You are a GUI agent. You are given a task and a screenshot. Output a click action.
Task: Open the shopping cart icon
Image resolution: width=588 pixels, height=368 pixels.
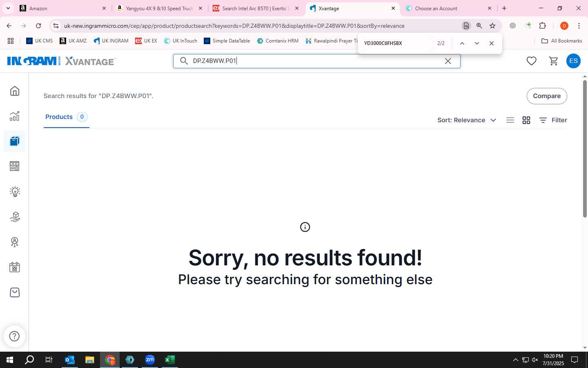click(553, 61)
